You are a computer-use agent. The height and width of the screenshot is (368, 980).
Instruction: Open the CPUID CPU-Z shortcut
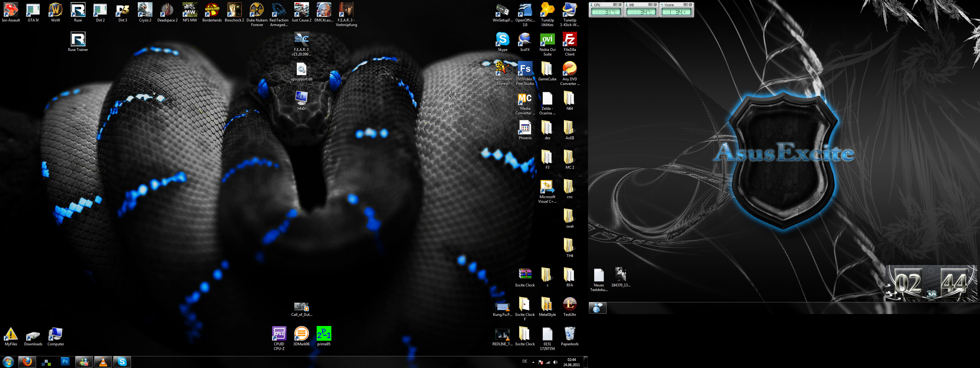tap(279, 334)
